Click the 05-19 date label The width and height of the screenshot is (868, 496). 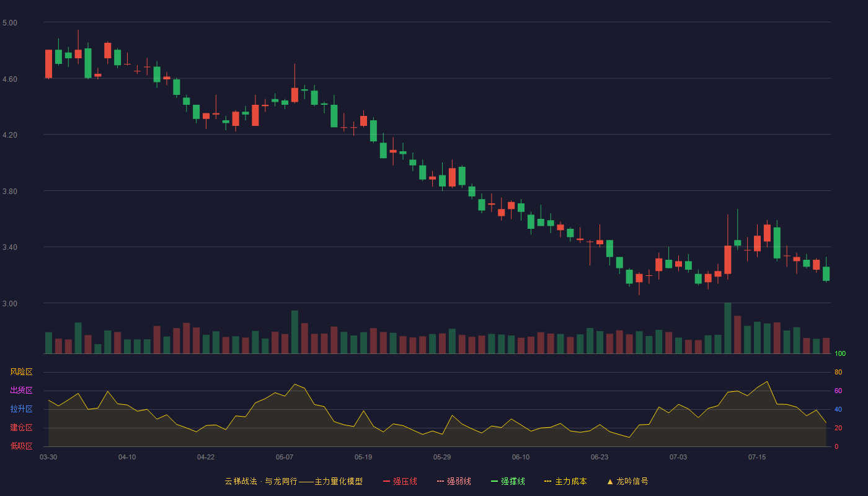[363, 457]
